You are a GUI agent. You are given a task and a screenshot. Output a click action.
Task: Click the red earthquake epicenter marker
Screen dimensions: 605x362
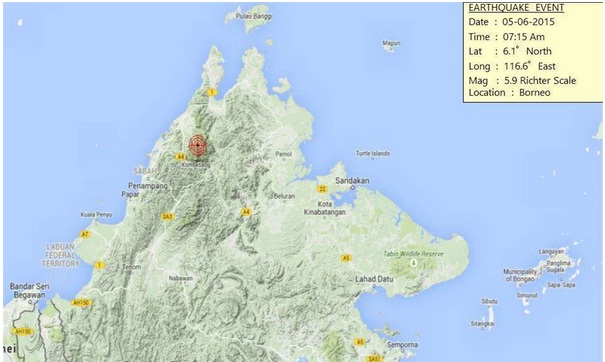[x=198, y=145]
